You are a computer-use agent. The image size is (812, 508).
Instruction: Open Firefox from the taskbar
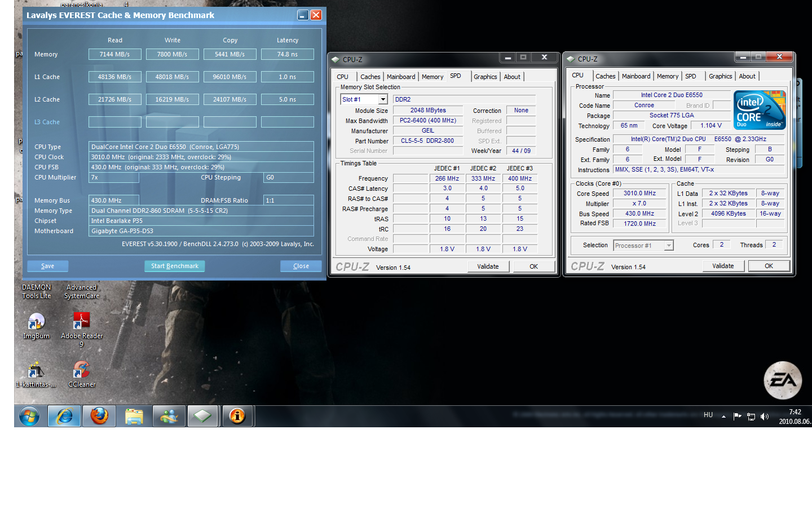click(x=99, y=417)
